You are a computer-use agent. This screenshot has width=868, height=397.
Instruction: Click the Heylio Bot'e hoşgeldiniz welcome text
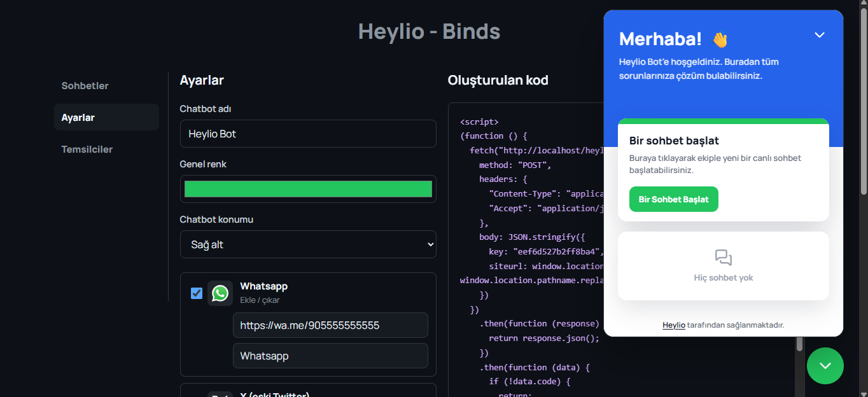pyautogui.click(x=699, y=69)
